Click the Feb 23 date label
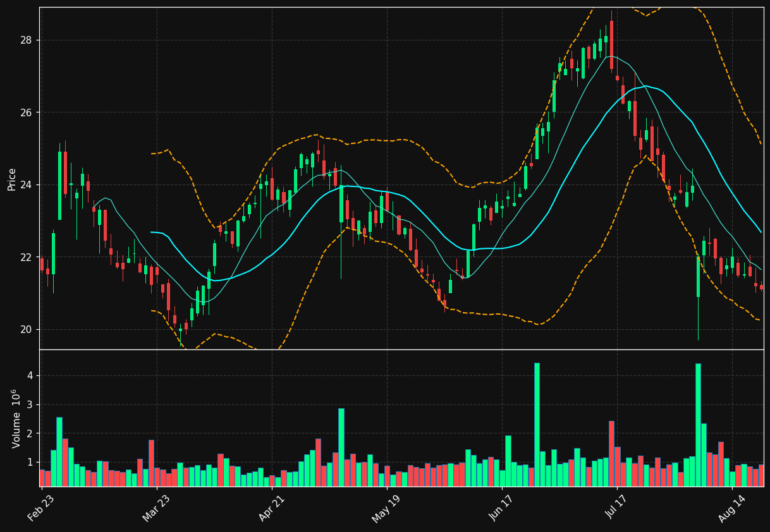This screenshot has height=532, width=770. coord(41,508)
